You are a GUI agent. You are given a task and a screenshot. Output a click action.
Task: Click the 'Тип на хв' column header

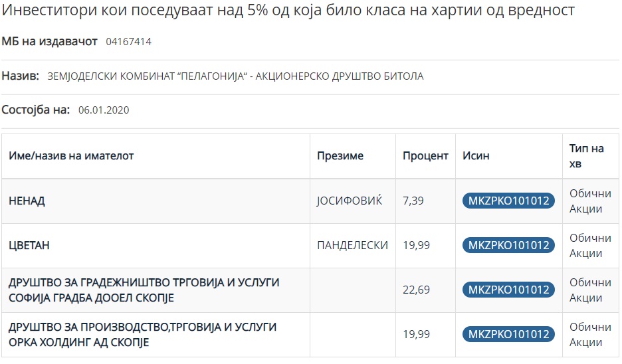point(586,156)
